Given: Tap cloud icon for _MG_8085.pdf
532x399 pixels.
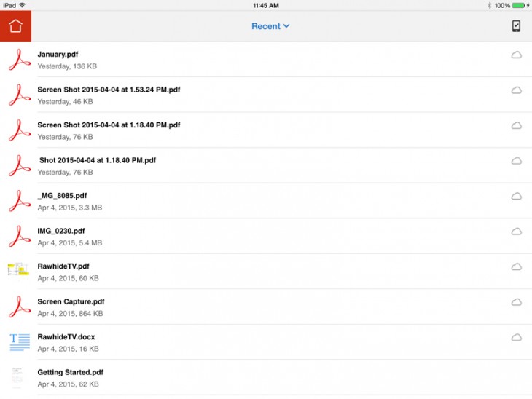Looking at the screenshot, I should point(516,197).
